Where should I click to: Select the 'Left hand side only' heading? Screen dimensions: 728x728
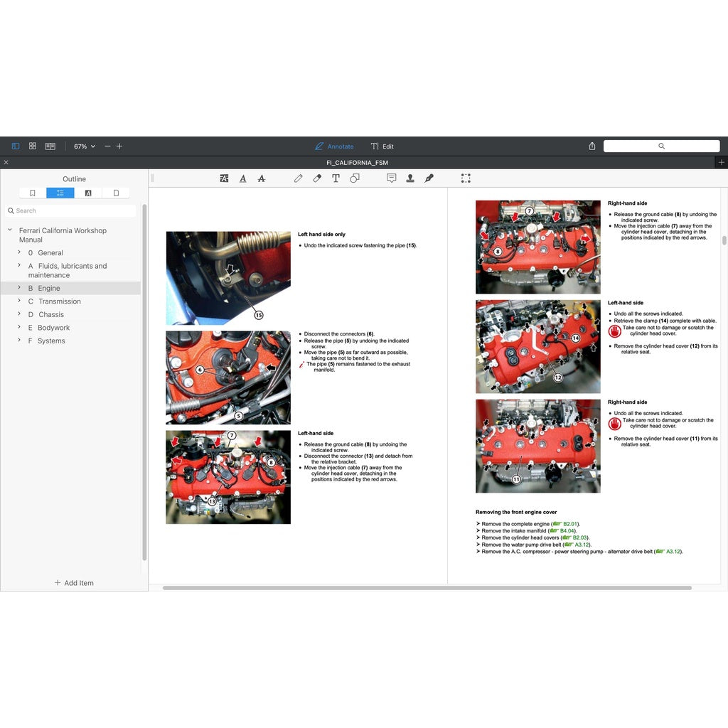click(321, 235)
